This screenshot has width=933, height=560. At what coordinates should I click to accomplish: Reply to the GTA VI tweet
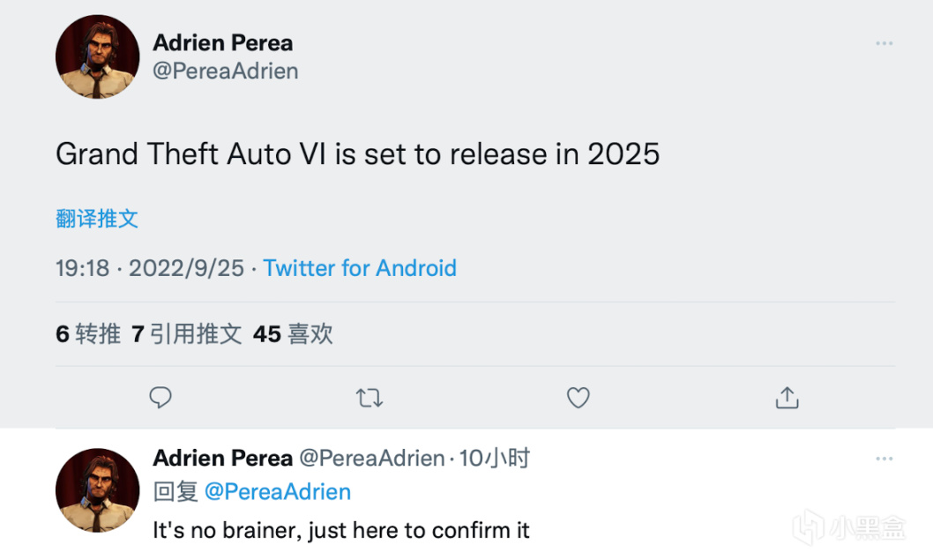point(160,398)
